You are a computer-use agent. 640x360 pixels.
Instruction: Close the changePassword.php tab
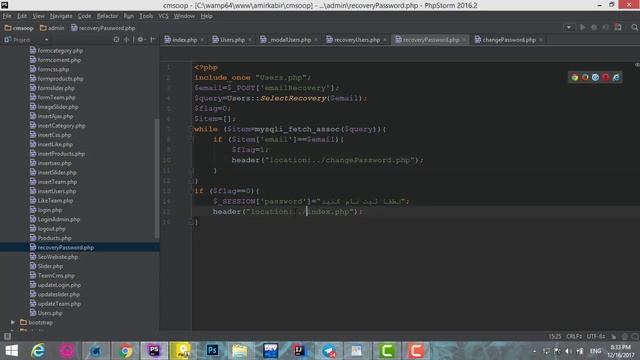[541, 40]
